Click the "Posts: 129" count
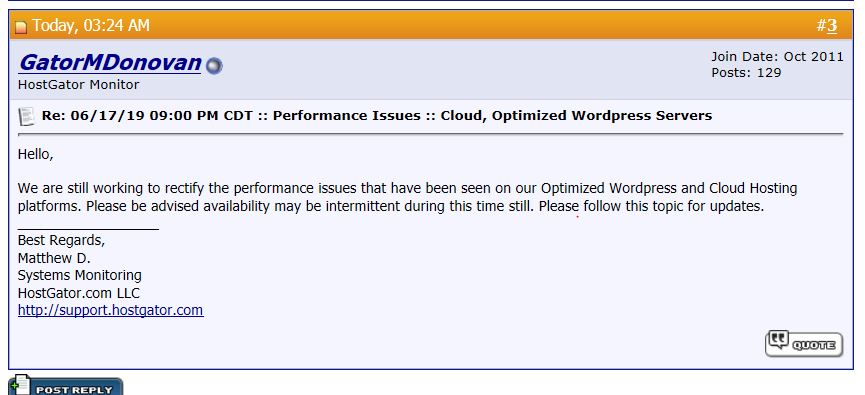 [746, 72]
